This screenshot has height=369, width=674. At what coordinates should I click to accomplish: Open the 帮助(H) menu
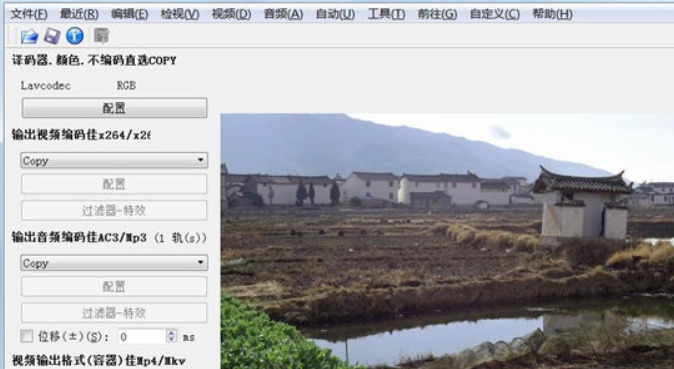coord(552,14)
